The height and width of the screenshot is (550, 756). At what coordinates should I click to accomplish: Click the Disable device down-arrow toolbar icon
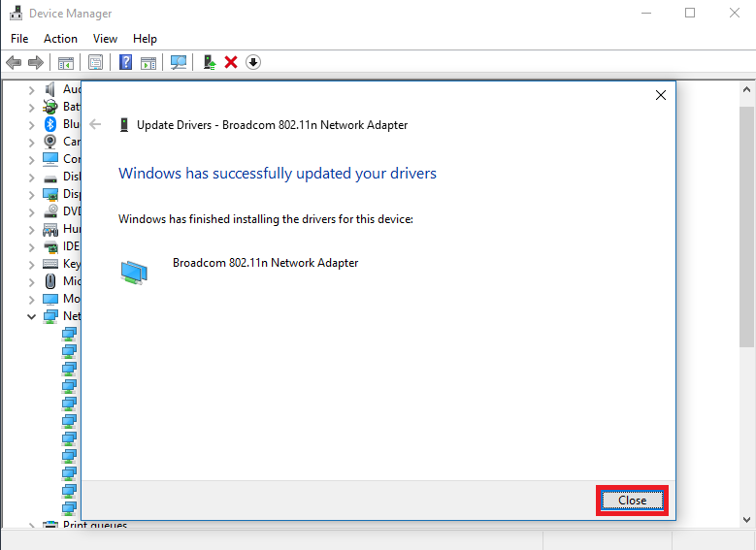[253, 62]
